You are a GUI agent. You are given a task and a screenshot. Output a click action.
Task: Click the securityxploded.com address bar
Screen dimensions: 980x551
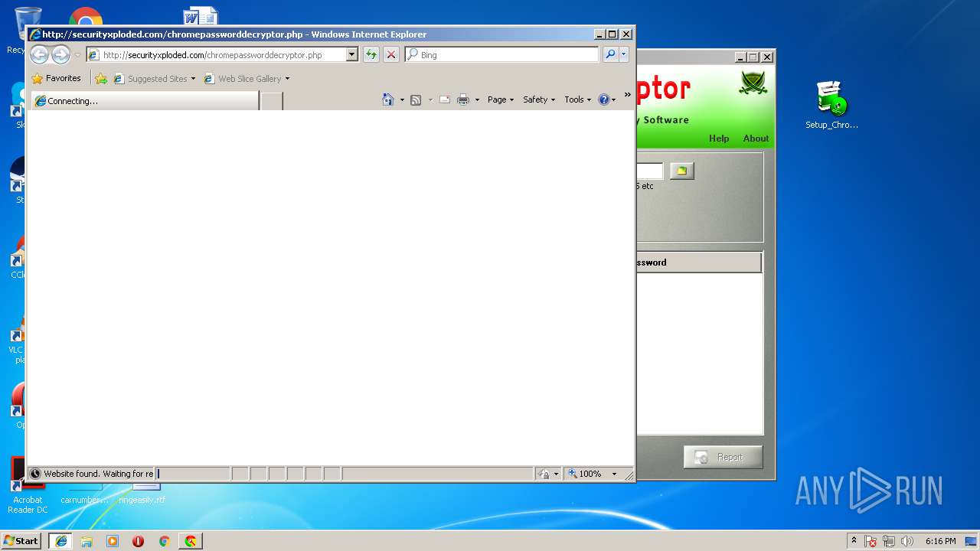coord(217,54)
